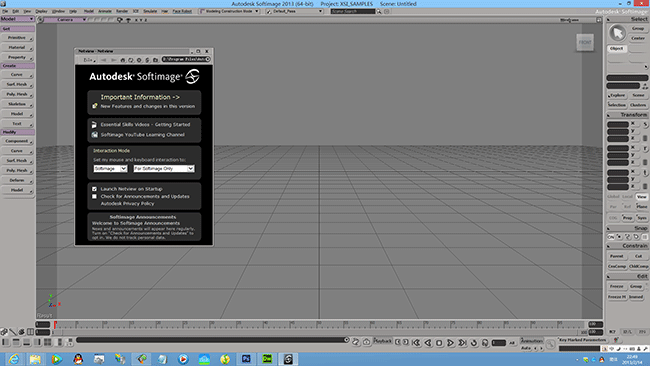Viewport: 650px width, 366px height.
Task: Toggle the Plane transform option
Action: (x=642, y=206)
